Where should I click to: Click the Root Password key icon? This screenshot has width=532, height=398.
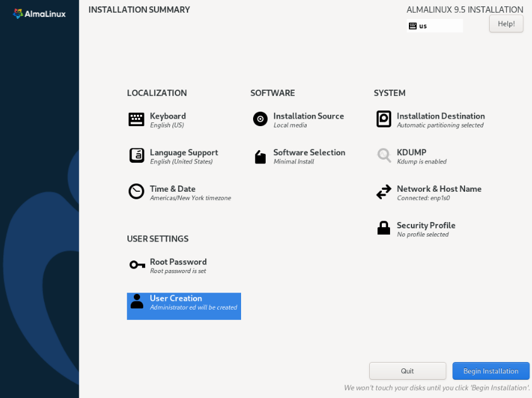pyautogui.click(x=138, y=264)
